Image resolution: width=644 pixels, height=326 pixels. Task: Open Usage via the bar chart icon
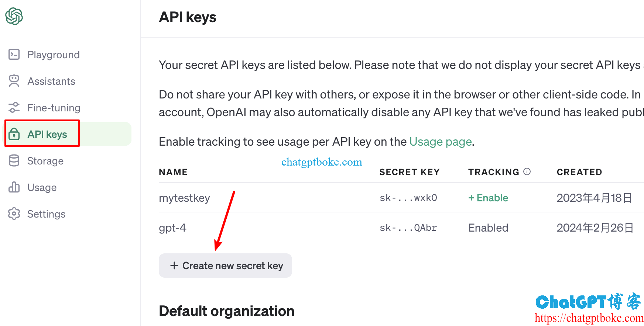[14, 187]
